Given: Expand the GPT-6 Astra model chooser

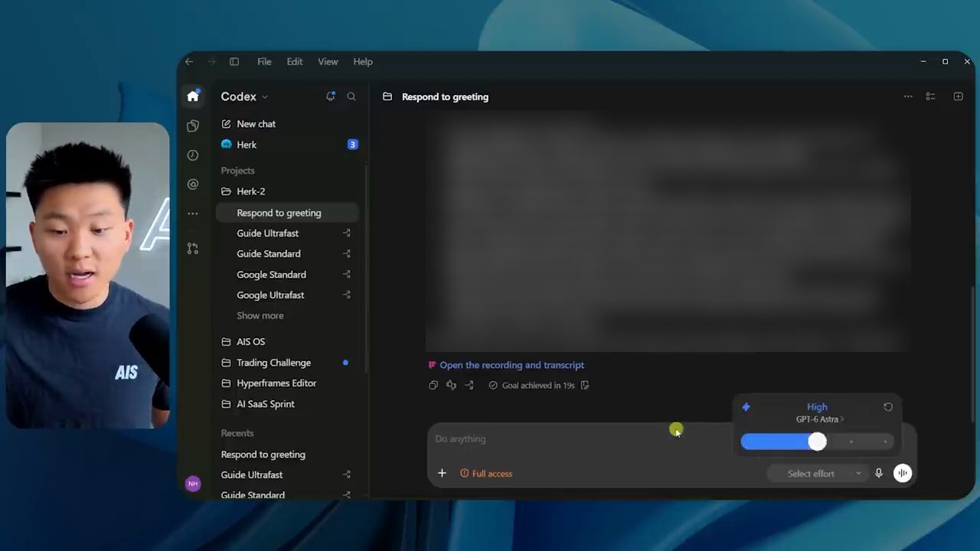Looking at the screenshot, I should pos(819,419).
